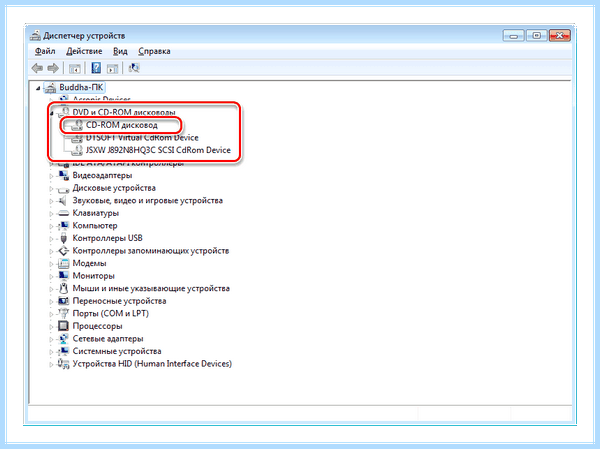Screen dimensions: 600x449
Task: Click the Порты (COM и LPT) icon
Action: point(63,313)
